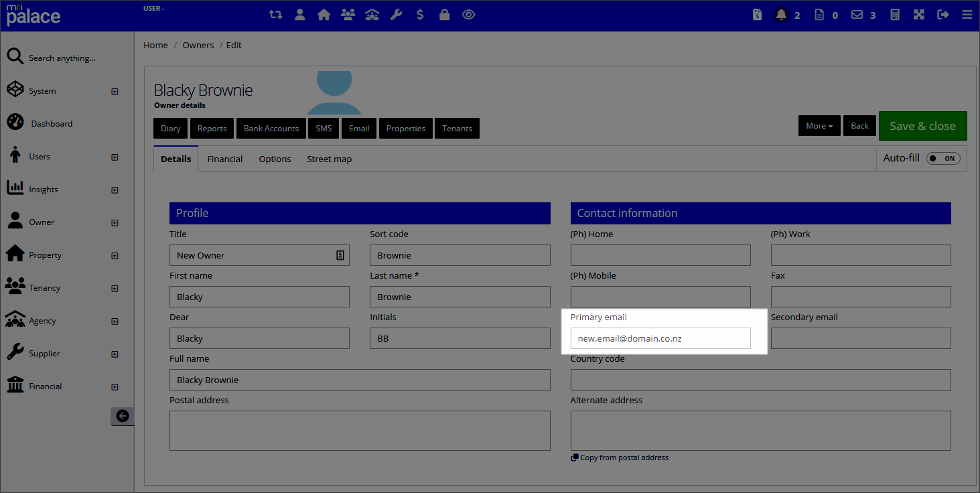Click the Alternate address text area
Viewport: 980px width, 493px height.
coord(761,431)
